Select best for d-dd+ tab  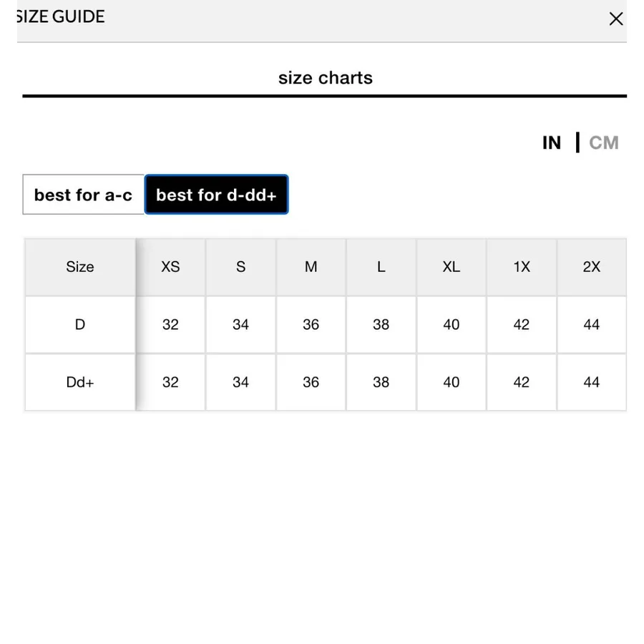tap(216, 195)
